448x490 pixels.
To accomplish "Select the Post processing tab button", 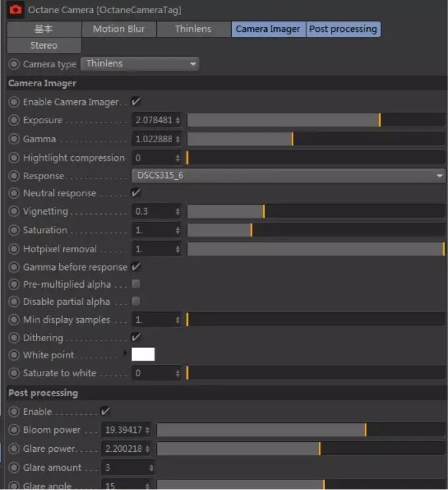I will point(343,29).
